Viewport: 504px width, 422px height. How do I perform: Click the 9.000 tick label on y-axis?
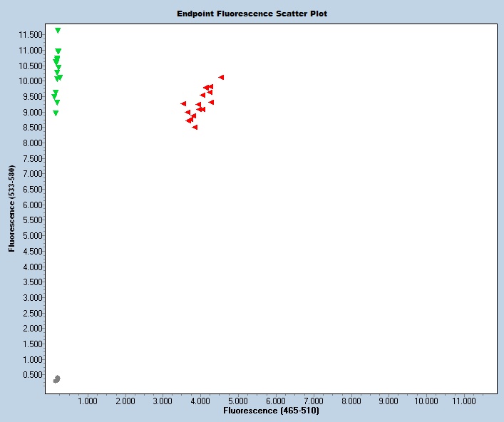31,112
